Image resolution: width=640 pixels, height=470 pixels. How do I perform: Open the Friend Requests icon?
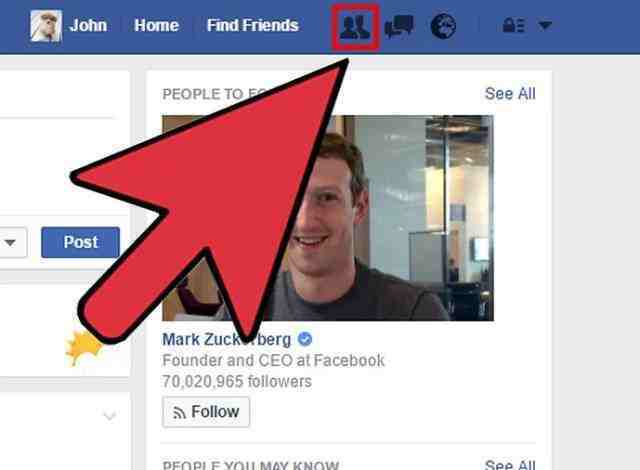click(x=355, y=27)
